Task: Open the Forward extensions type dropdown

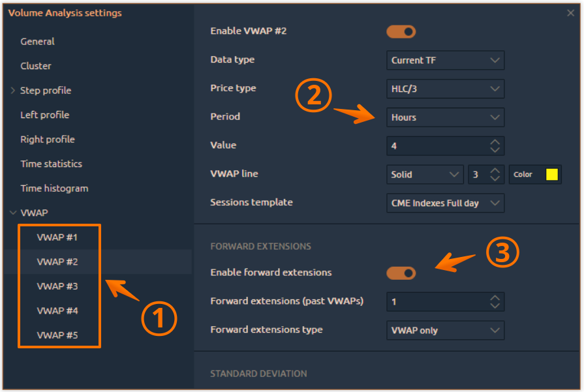Action: 445,330
